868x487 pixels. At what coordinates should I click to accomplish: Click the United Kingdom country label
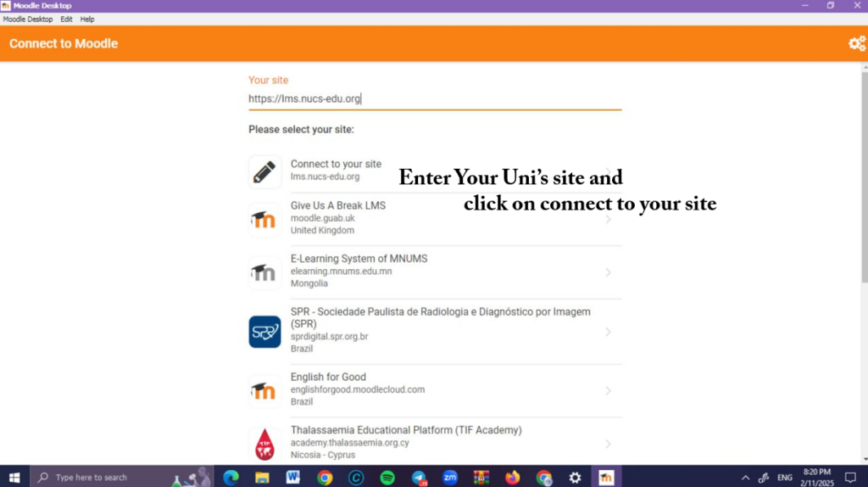click(x=322, y=231)
